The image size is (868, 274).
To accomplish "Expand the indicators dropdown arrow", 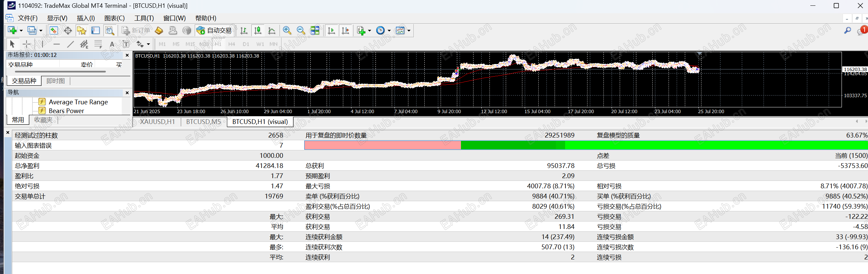I will click(369, 30).
